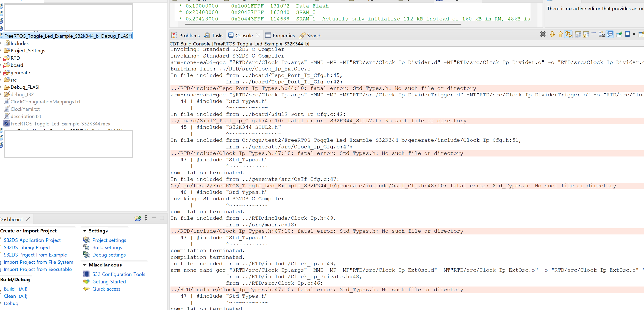Remove console launch with X icon
Screen dimensions: 644x311
point(543,35)
